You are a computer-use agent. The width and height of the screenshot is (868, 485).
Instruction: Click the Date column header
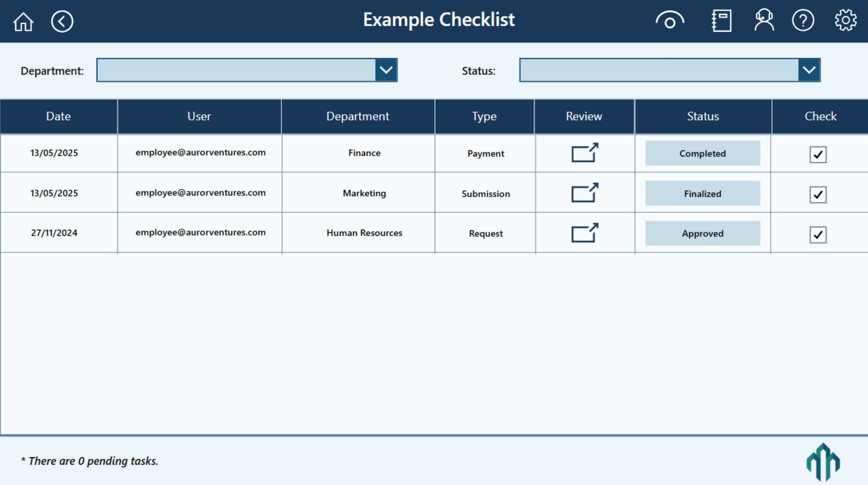59,116
